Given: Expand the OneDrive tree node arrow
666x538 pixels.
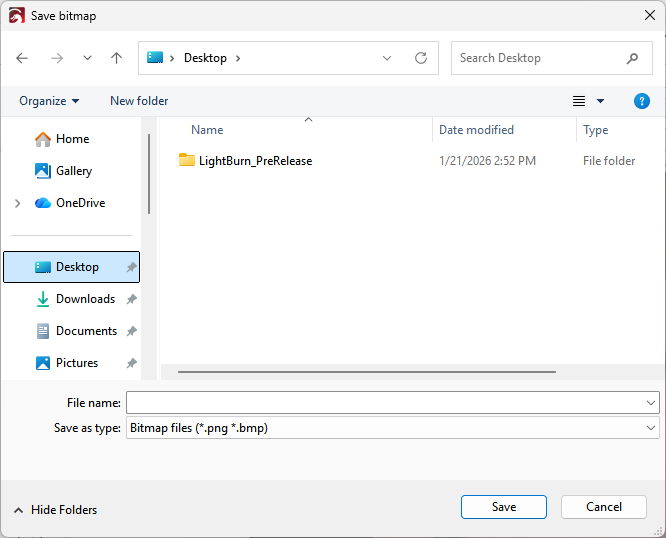Looking at the screenshot, I should click(x=17, y=203).
